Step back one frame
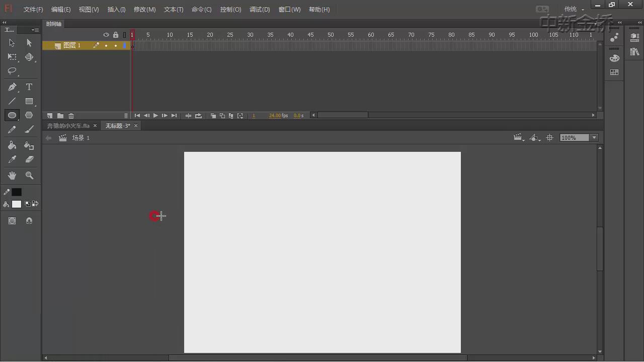The width and height of the screenshot is (644, 362). (146, 116)
